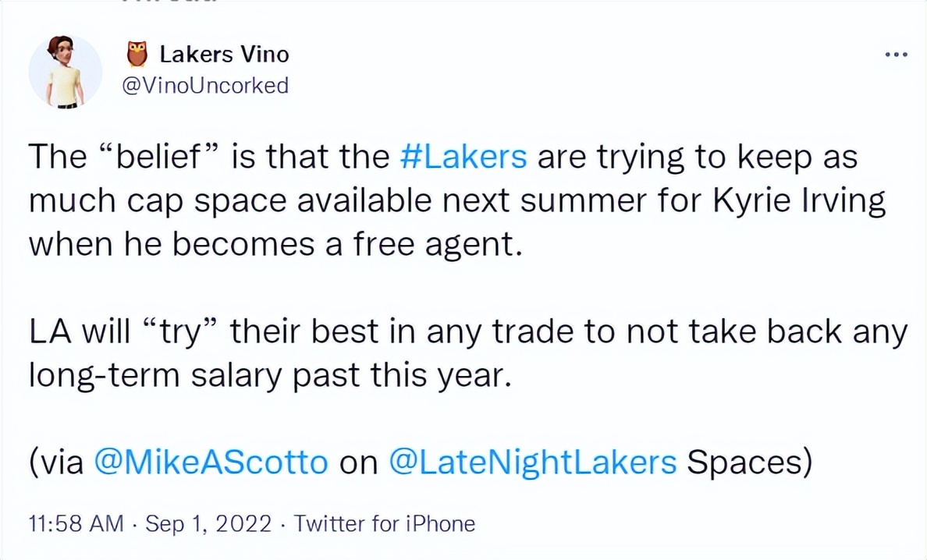Open the Twitter for iPhone source label
The height and width of the screenshot is (560, 927).
pos(384,524)
